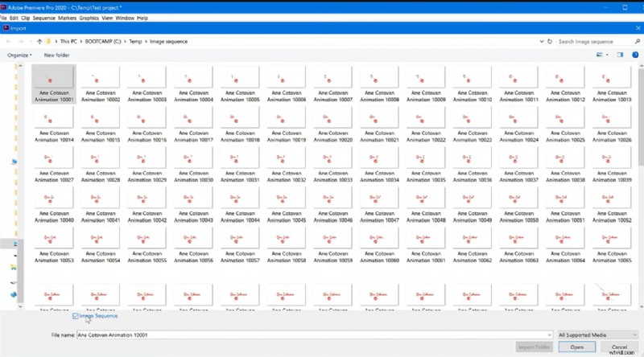Screen dimensions: 644x357
Task: Expand the Organize dropdown
Action: coord(19,55)
